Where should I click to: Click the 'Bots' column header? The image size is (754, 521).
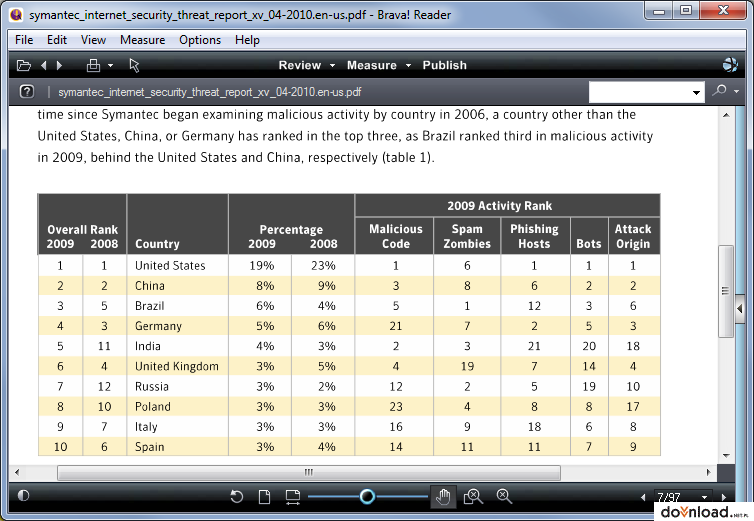[589, 236]
